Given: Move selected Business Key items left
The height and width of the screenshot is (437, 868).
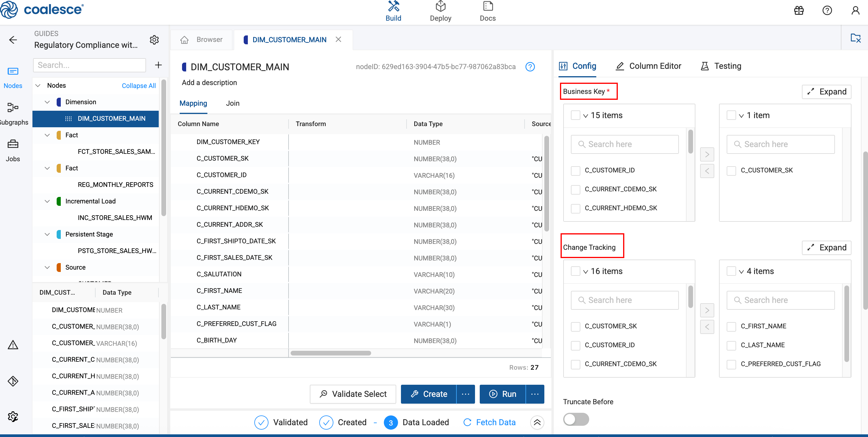Looking at the screenshot, I should [x=707, y=171].
